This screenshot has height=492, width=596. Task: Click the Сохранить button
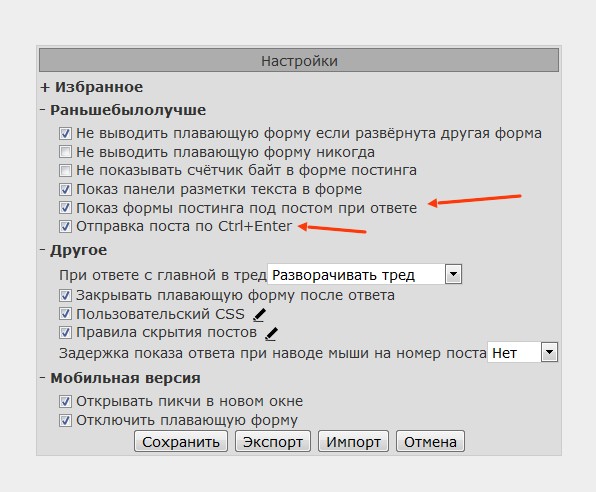[x=181, y=441]
